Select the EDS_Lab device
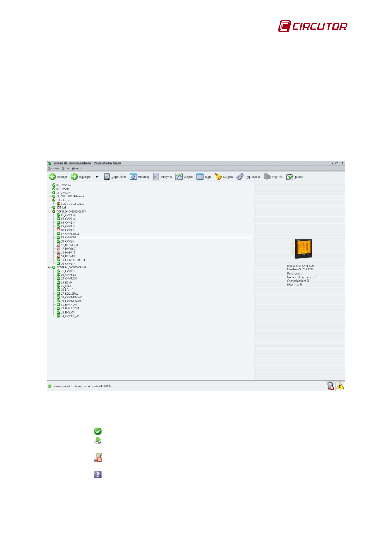This screenshot has height=554, width=392. 61,208
